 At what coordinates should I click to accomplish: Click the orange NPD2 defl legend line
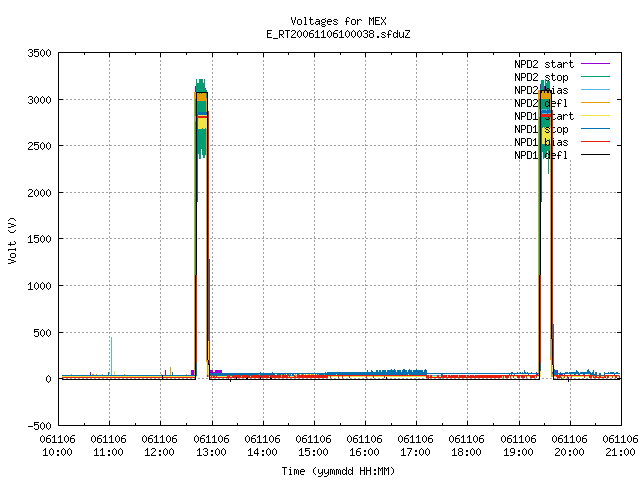pyautogui.click(x=596, y=103)
